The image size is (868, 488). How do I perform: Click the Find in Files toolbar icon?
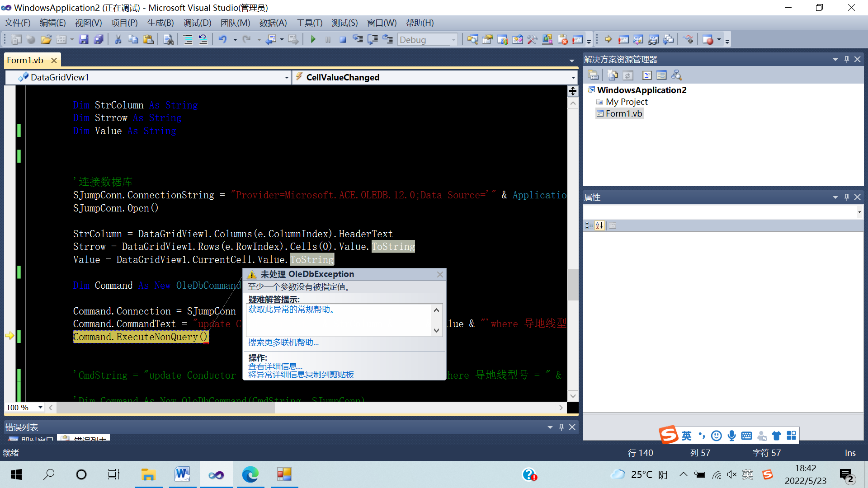click(168, 40)
